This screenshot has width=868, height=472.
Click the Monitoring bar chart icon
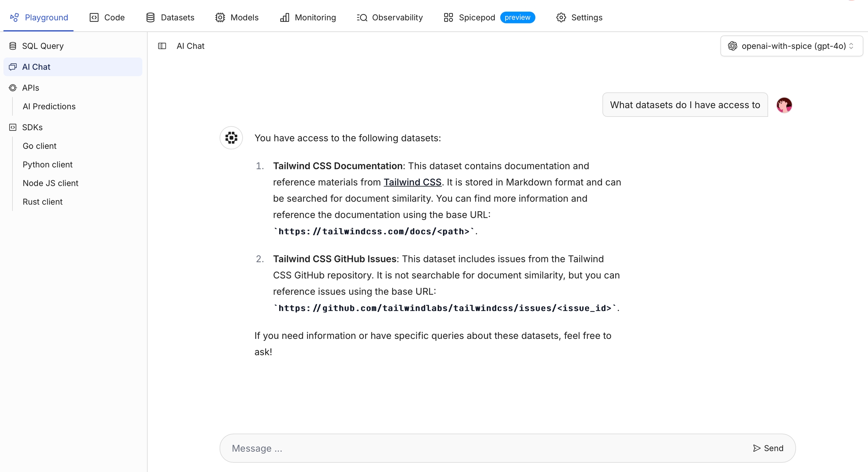[x=285, y=17]
